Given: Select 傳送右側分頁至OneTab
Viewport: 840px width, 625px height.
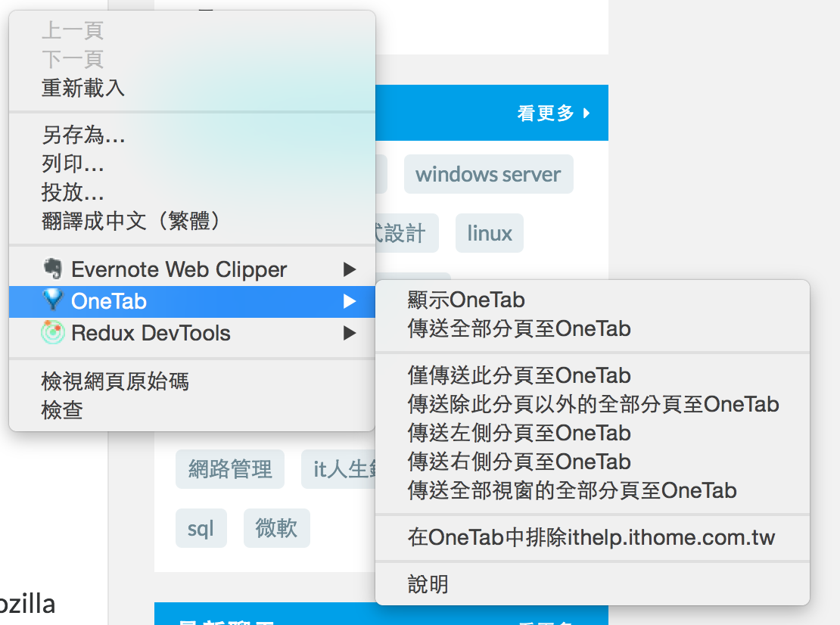Looking at the screenshot, I should (593, 462).
